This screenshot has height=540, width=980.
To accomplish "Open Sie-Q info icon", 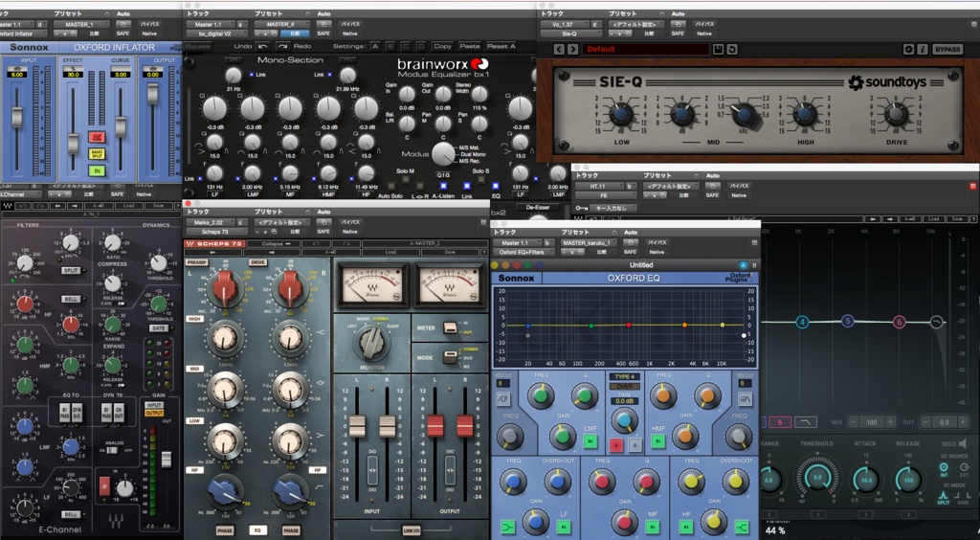I will (x=923, y=50).
